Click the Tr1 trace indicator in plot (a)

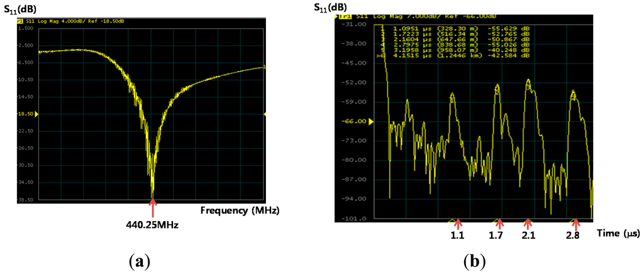click(19, 21)
